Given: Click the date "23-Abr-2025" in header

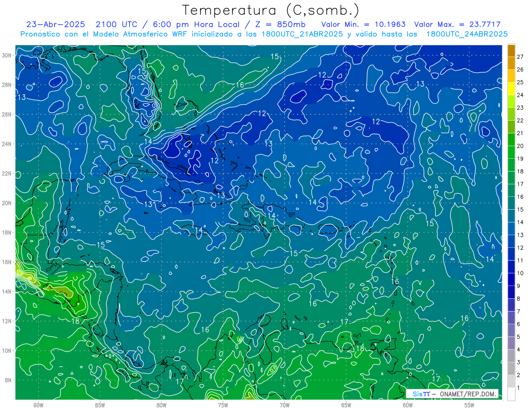Looking at the screenshot, I should coord(56,24).
